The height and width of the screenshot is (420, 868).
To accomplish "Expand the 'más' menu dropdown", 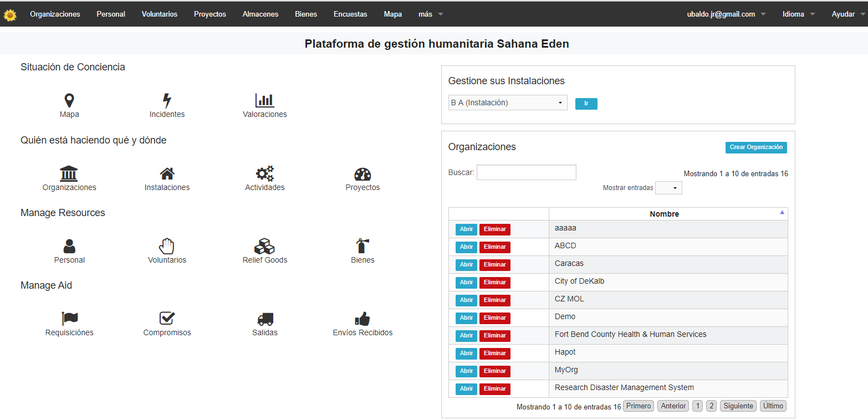I will (x=431, y=14).
